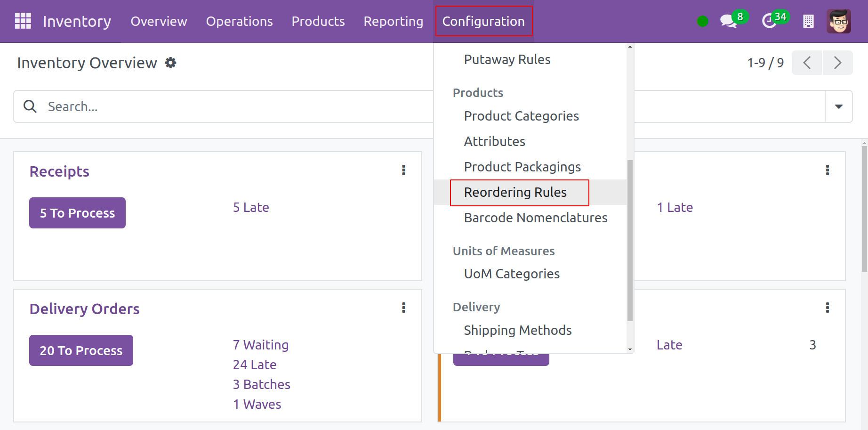The image size is (868, 430).
Task: Open the apps grid home menu
Action: point(23,21)
